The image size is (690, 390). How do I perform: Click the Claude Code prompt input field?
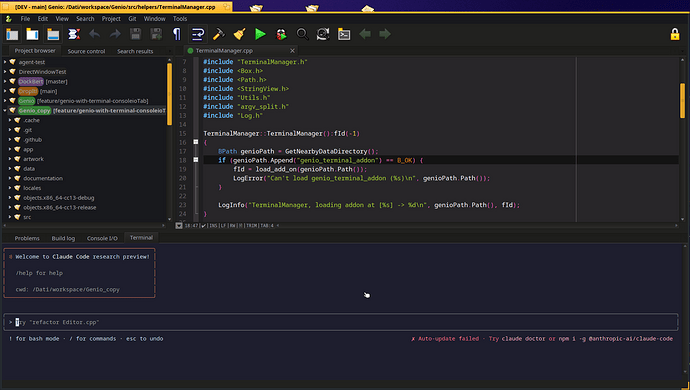[x=341, y=322]
